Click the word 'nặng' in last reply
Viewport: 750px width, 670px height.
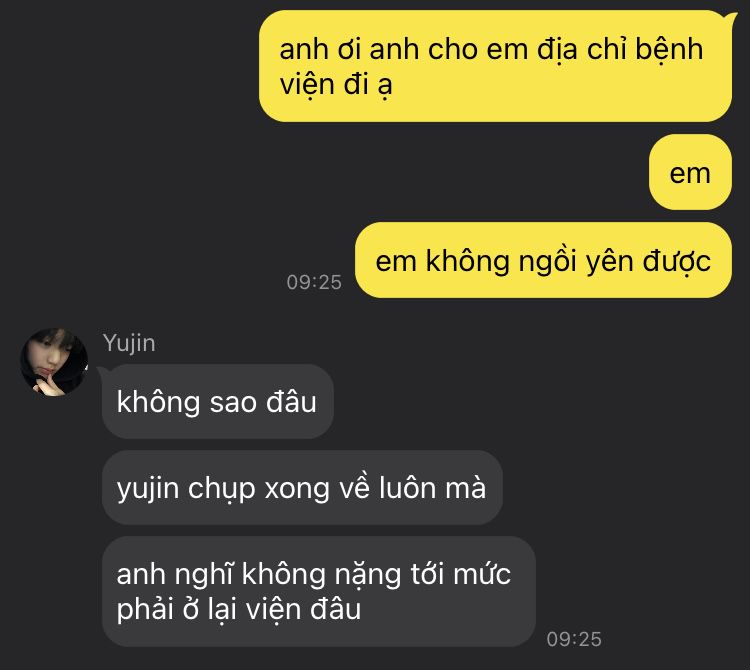tap(367, 575)
